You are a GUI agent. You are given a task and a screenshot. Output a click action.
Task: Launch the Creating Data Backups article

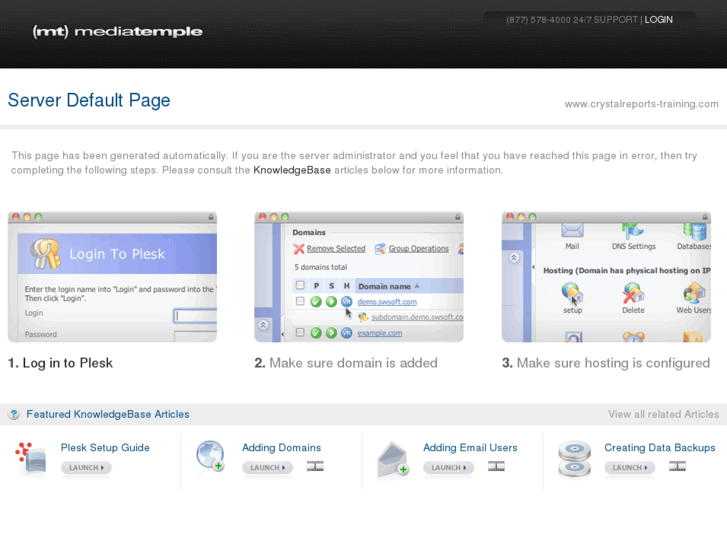630,468
